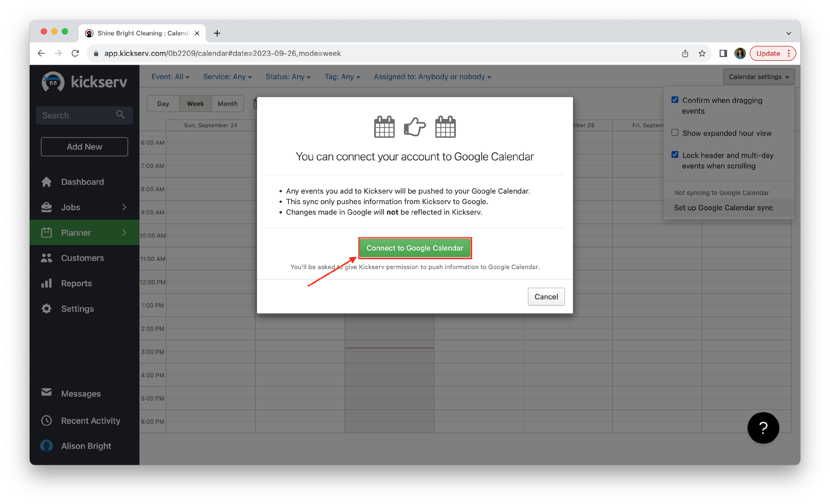Image resolution: width=830 pixels, height=504 pixels.
Task: Open Reports bar chart icon
Action: click(x=46, y=283)
